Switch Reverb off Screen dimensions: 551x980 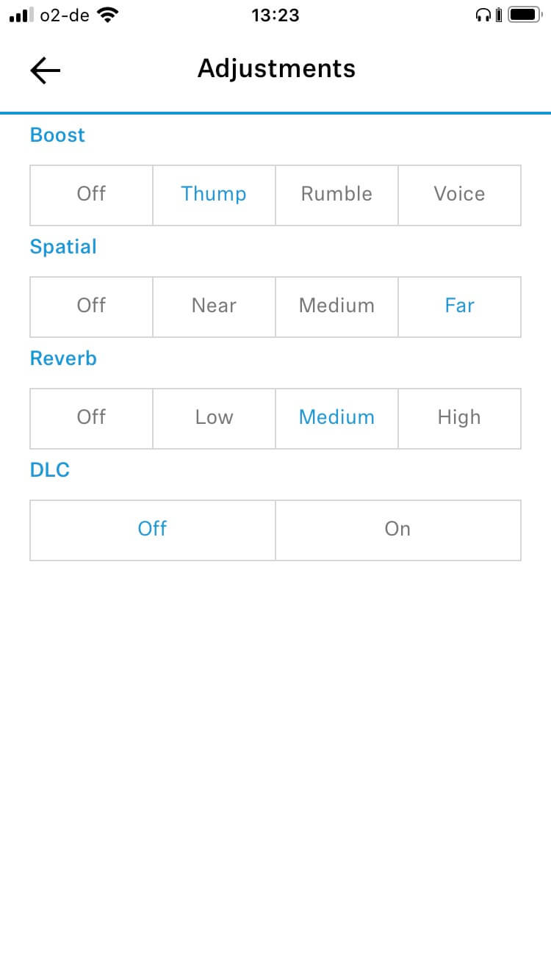(x=91, y=418)
